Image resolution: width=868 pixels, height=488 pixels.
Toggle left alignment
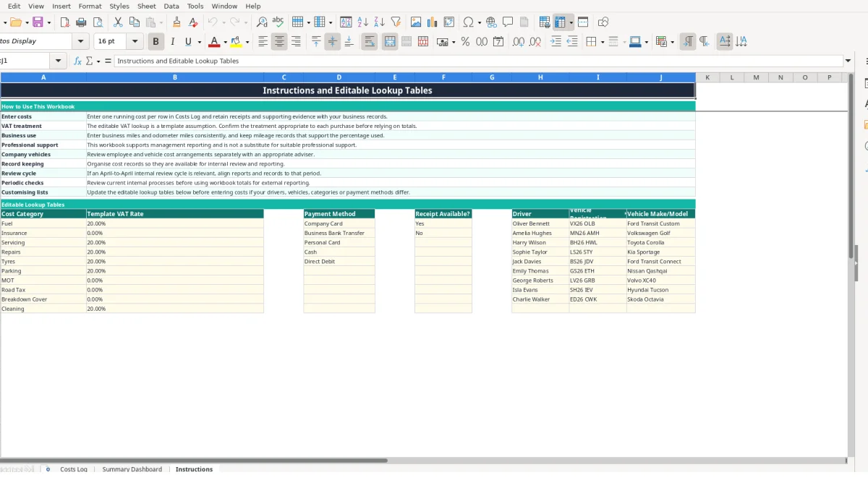pos(263,42)
